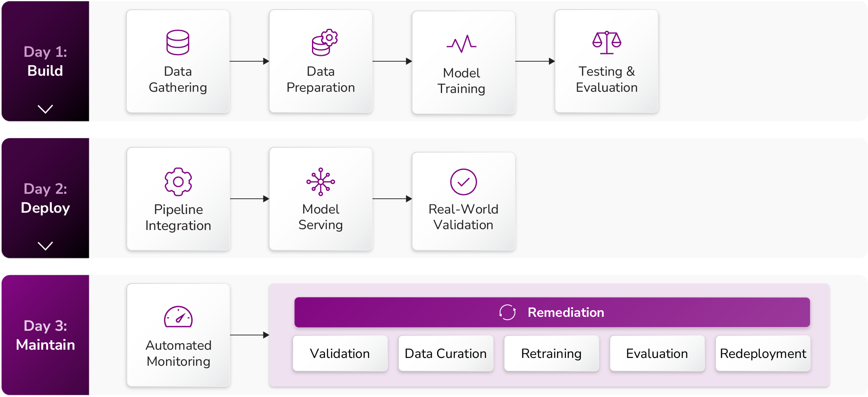
Task: Click the database icon above Data Gathering
Action: point(178,42)
